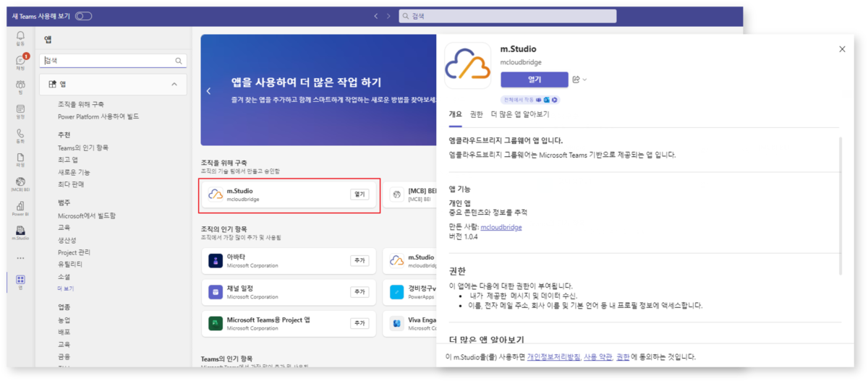
Task: Collapse the 앱 section chevron in the sidebar
Action: pos(174,85)
